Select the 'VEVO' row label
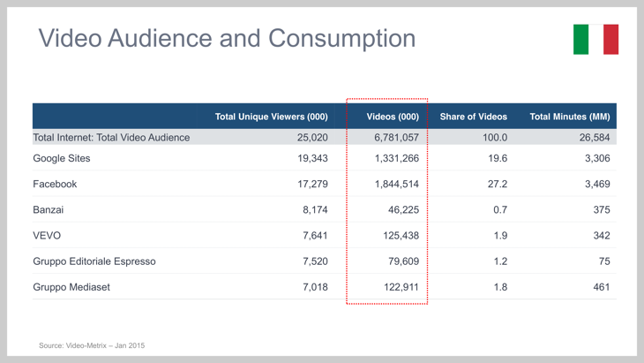This screenshot has height=363, width=644. coord(47,236)
